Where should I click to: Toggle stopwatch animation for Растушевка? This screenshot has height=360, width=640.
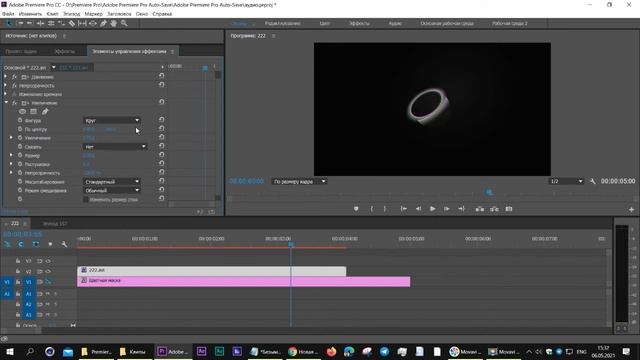(20, 164)
